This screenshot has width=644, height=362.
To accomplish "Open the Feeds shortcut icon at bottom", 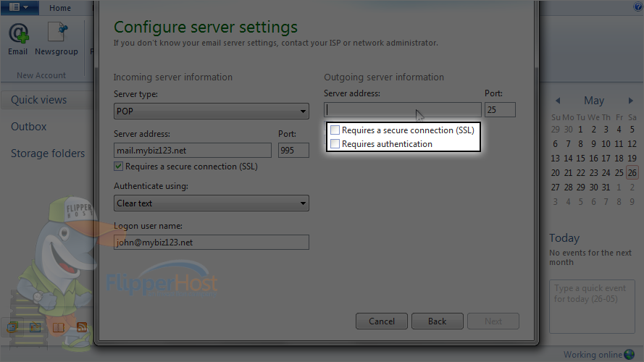I will 82,327.
